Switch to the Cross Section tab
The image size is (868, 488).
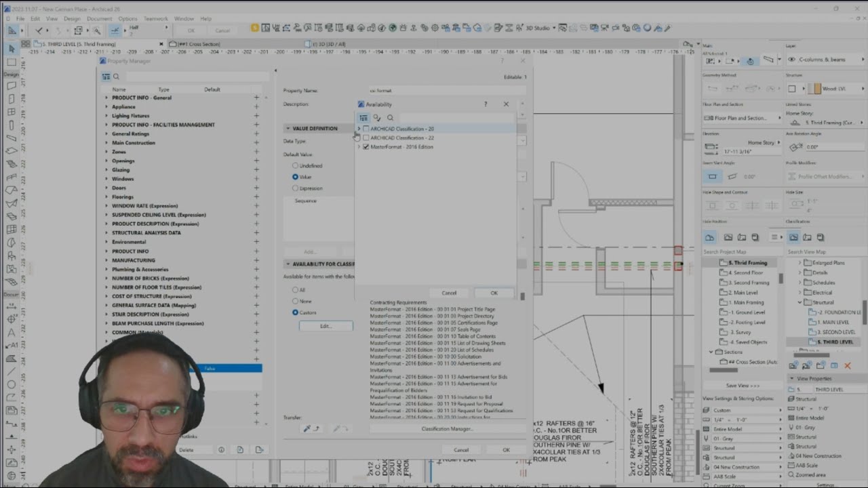pyautogui.click(x=199, y=44)
